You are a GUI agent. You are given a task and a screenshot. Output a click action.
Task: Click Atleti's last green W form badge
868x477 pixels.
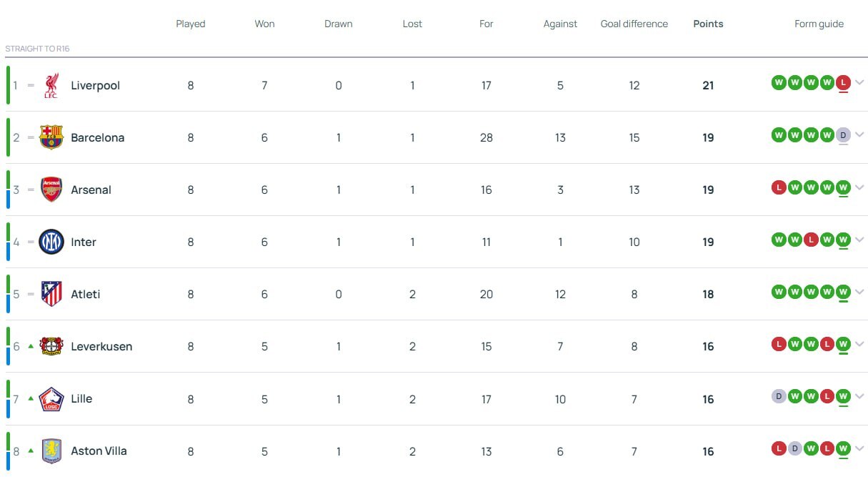point(843,291)
